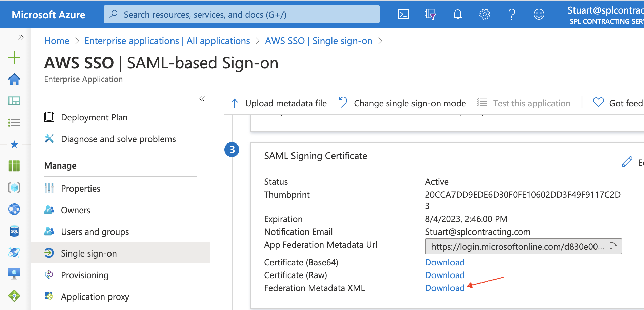Expand left portal sidebar chevrons
644x310 pixels.
(x=21, y=37)
